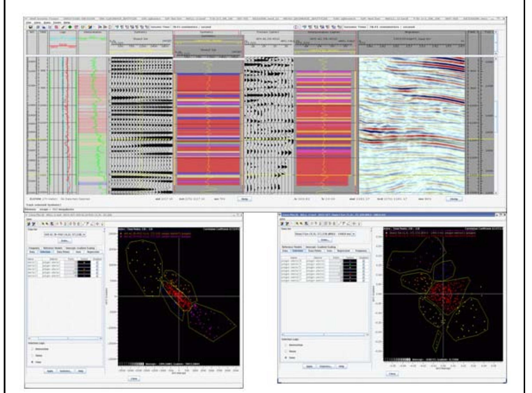The height and width of the screenshot is (393, 532).
Task: Click the green circle icon in main toolbar
Action: pos(70,27)
